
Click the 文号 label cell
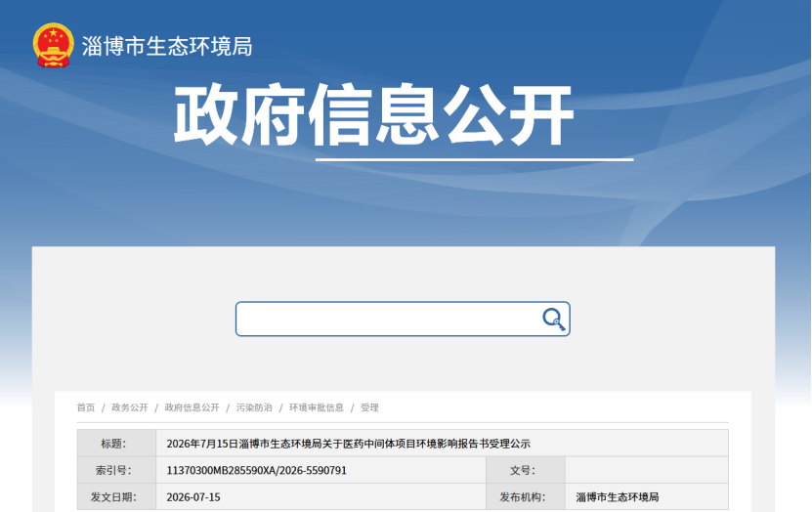click(x=526, y=470)
